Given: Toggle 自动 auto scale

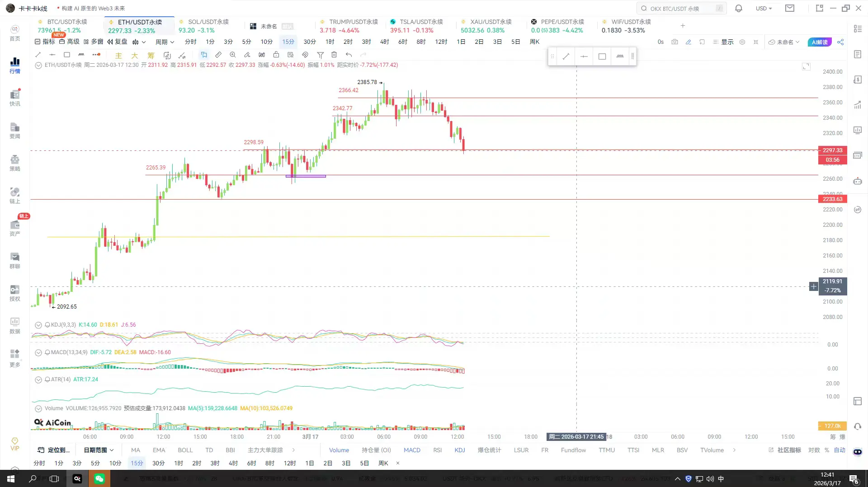Looking at the screenshot, I should 840,450.
